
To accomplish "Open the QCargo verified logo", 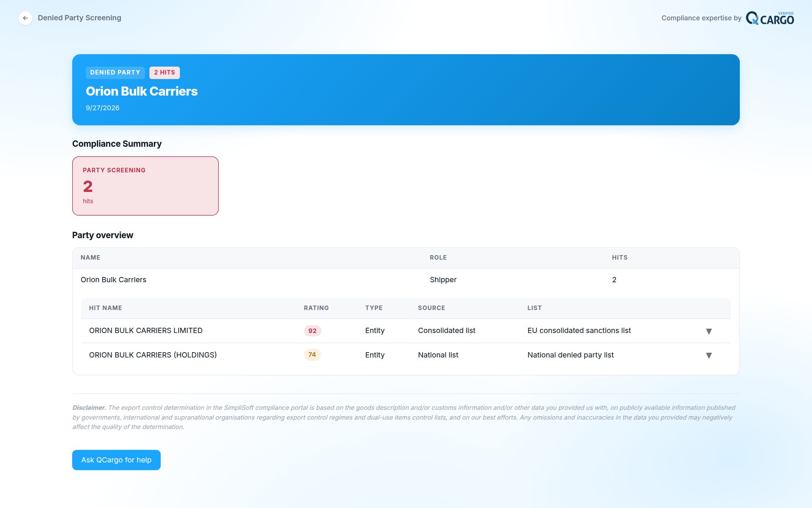I will point(770,18).
